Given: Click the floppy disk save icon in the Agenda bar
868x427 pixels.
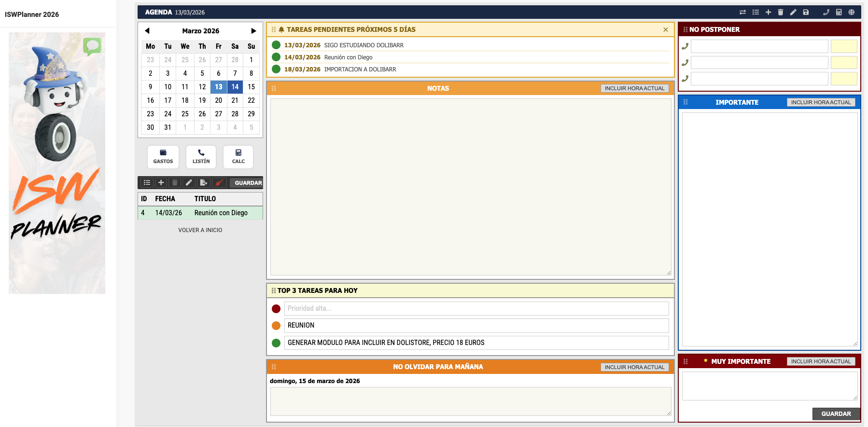Looking at the screenshot, I should (806, 12).
